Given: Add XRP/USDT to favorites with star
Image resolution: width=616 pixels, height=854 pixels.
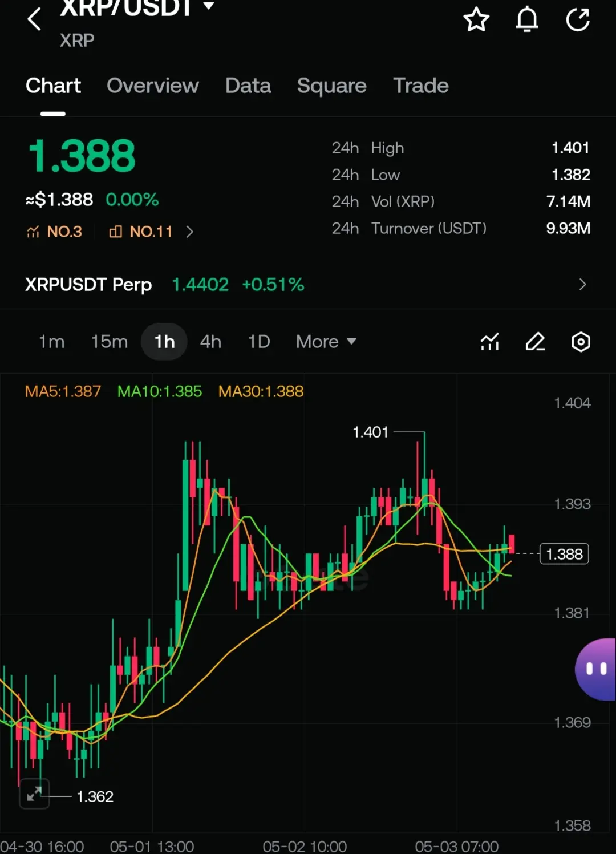Looking at the screenshot, I should (476, 19).
